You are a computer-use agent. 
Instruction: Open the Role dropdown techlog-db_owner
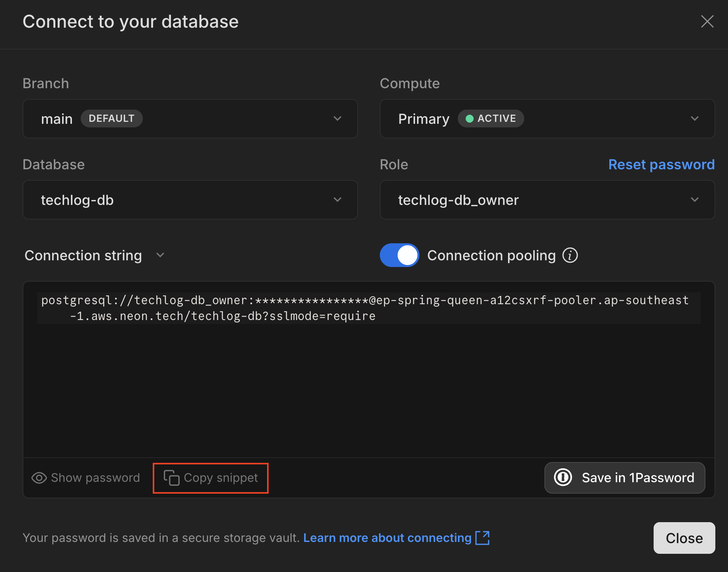[x=547, y=200]
